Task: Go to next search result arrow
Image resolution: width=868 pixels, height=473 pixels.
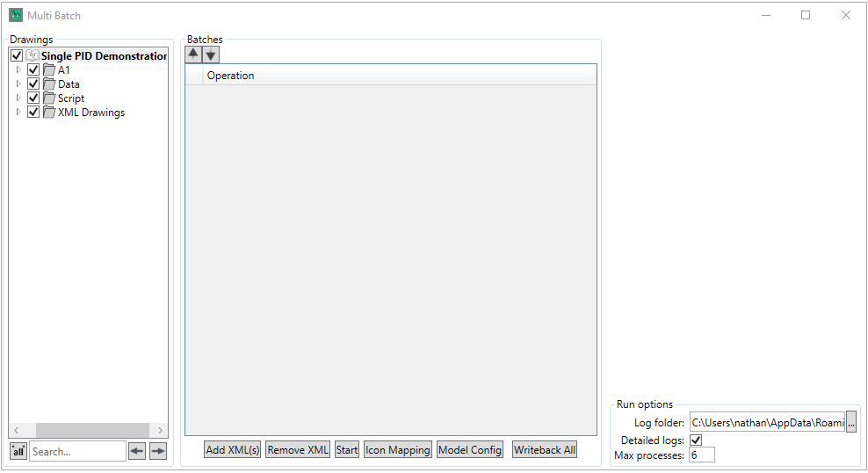Action: point(157,451)
